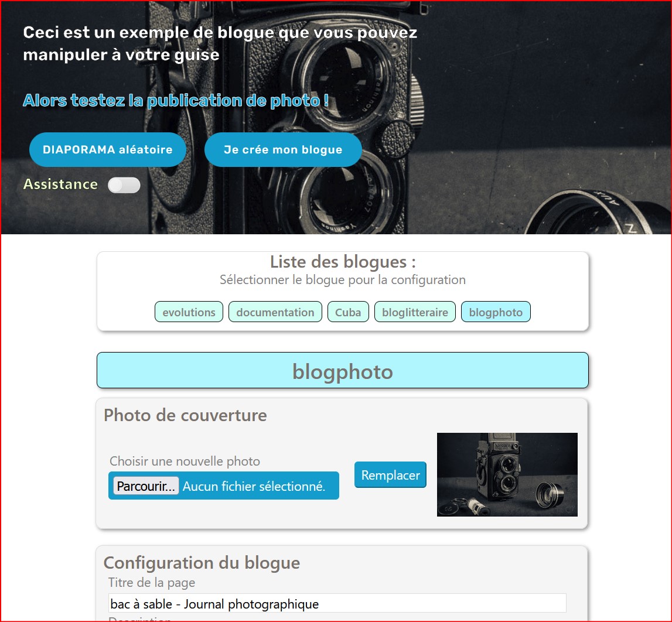This screenshot has width=672, height=622.
Task: Open file picker with Parcourir button
Action: pyautogui.click(x=146, y=486)
